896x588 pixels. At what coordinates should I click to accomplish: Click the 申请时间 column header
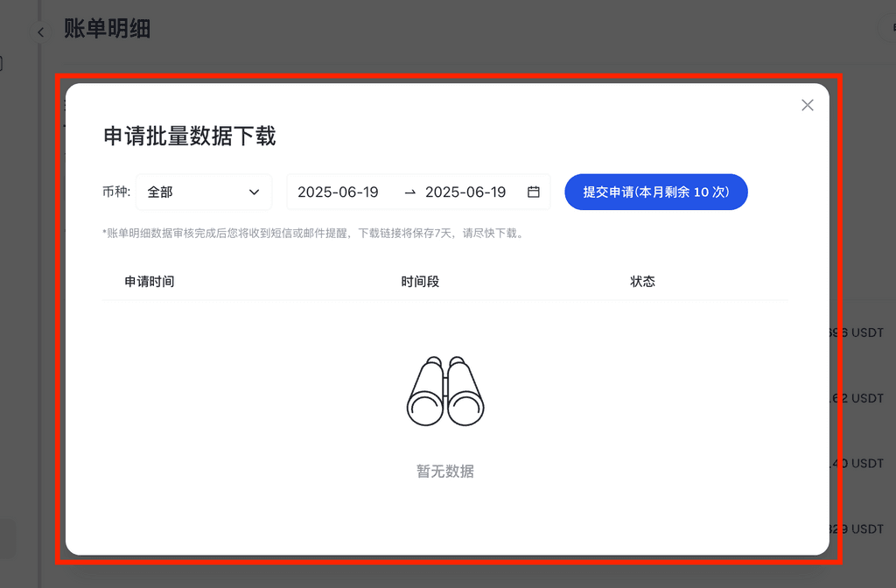(150, 282)
